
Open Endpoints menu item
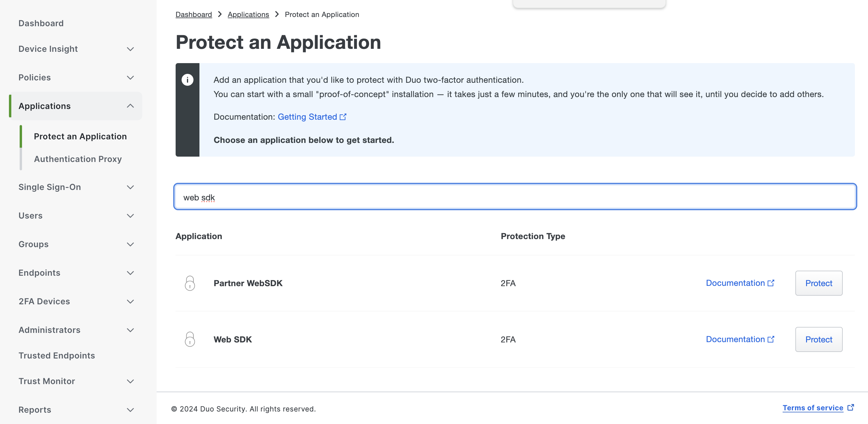39,273
